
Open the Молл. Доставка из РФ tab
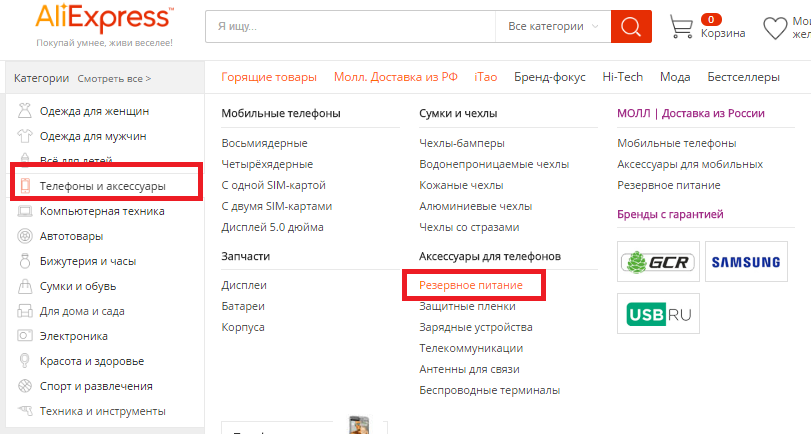point(396,77)
